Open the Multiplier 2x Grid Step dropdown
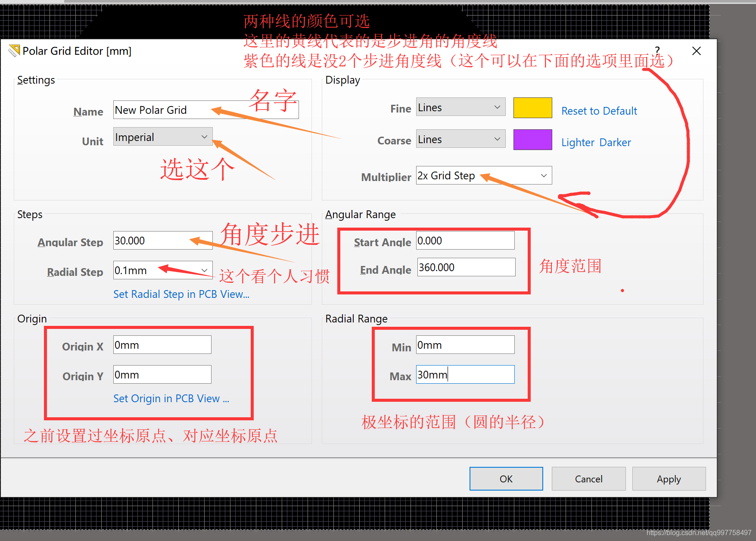 coord(483,175)
